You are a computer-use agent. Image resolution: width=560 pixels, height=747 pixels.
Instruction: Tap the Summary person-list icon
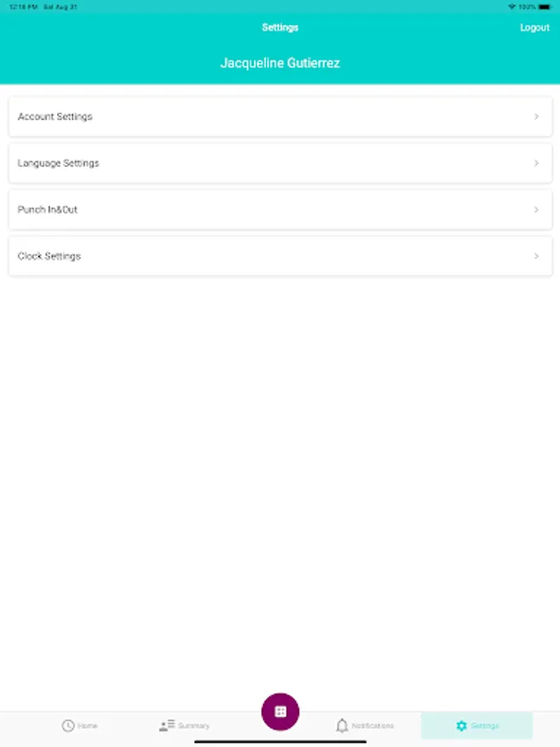coord(167,725)
